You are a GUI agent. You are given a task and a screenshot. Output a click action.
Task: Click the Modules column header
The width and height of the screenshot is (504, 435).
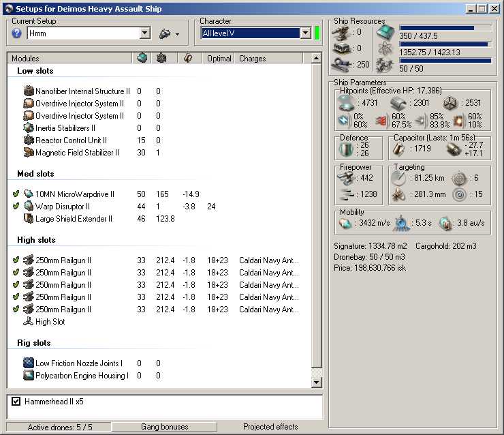[x=69, y=58]
